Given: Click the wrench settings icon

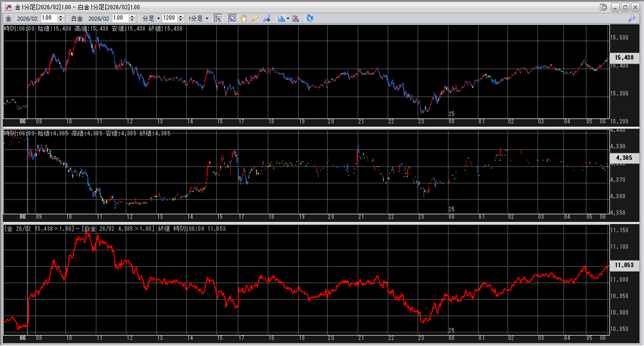Looking at the screenshot, I should (x=632, y=19).
